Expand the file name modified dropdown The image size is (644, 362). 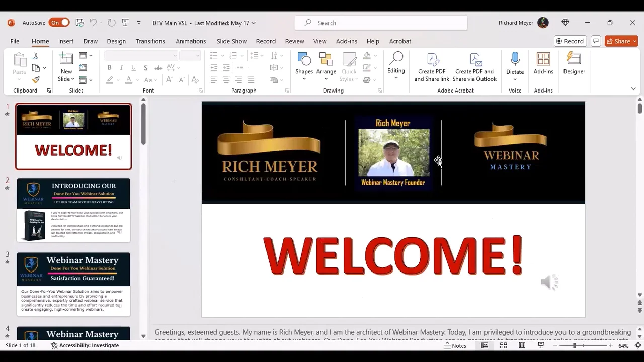[253, 23]
